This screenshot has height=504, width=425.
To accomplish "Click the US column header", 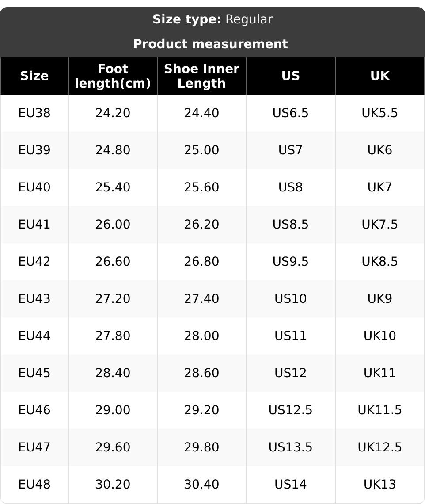I will click(290, 76).
